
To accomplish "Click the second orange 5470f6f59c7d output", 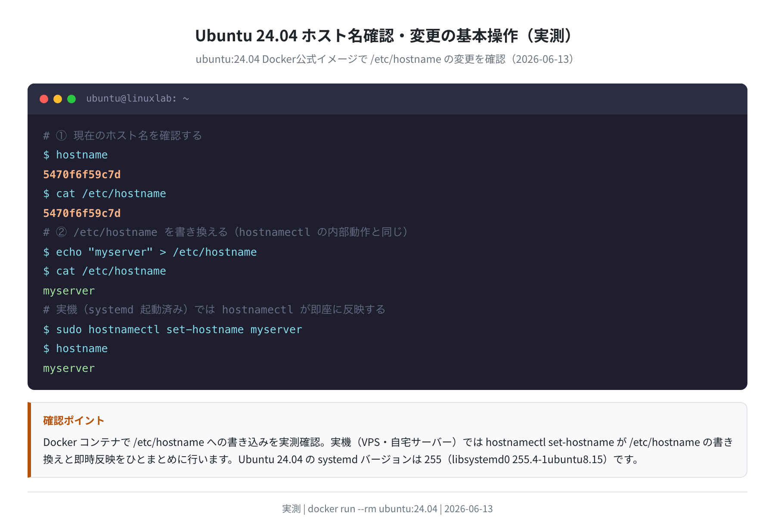I will tap(82, 213).
